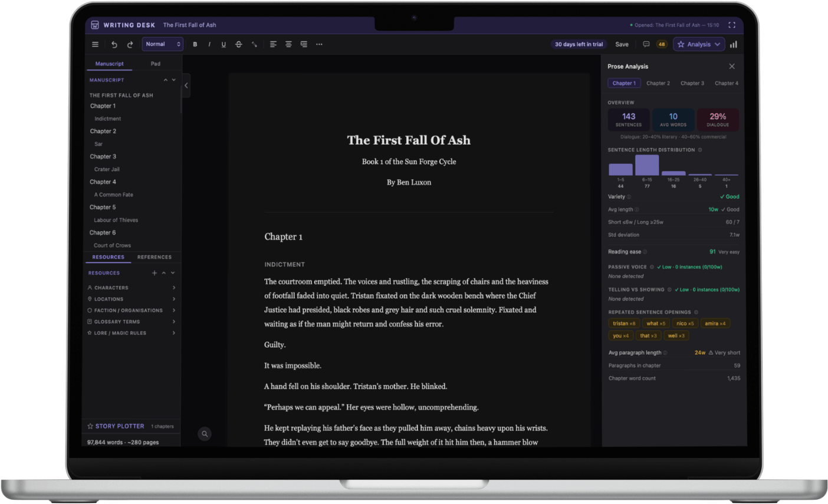
Task: Open the search magnifier button
Action: click(205, 434)
